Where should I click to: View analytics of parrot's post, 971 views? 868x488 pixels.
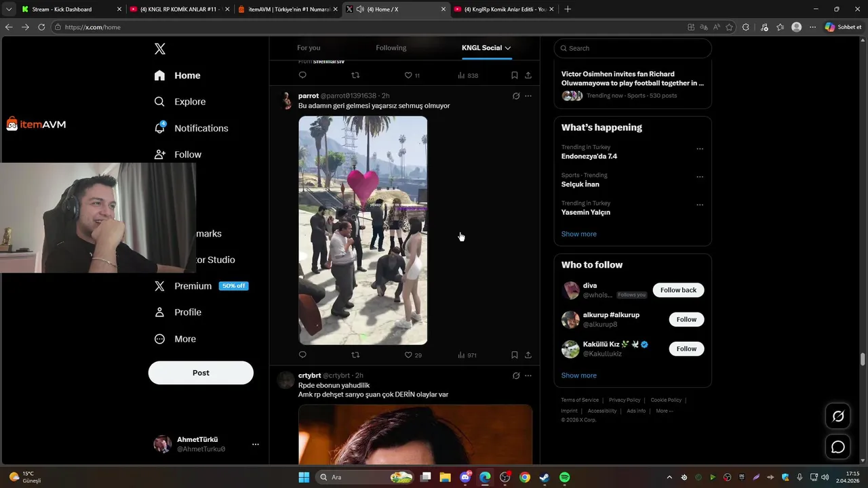[467, 354]
